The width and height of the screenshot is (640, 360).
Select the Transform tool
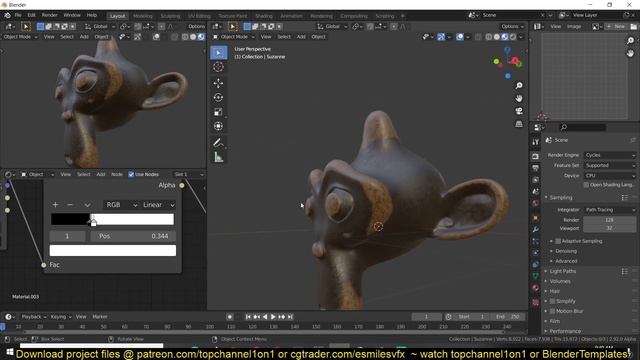(x=218, y=126)
